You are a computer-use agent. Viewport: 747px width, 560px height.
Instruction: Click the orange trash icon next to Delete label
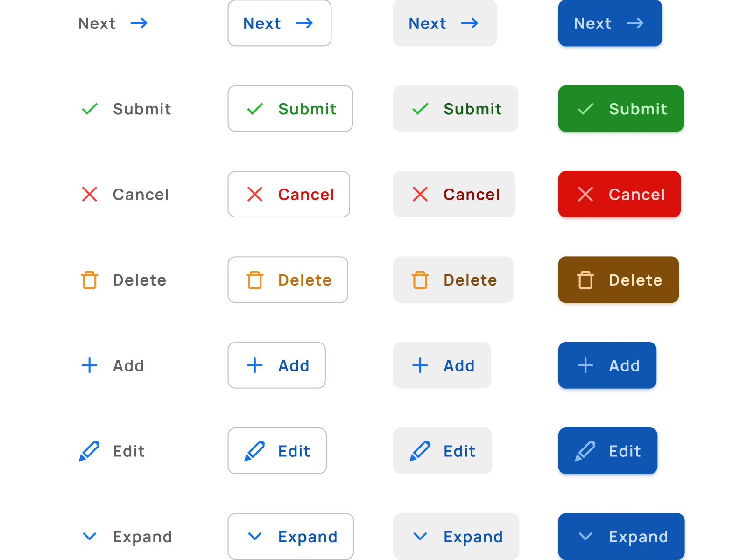[89, 280]
